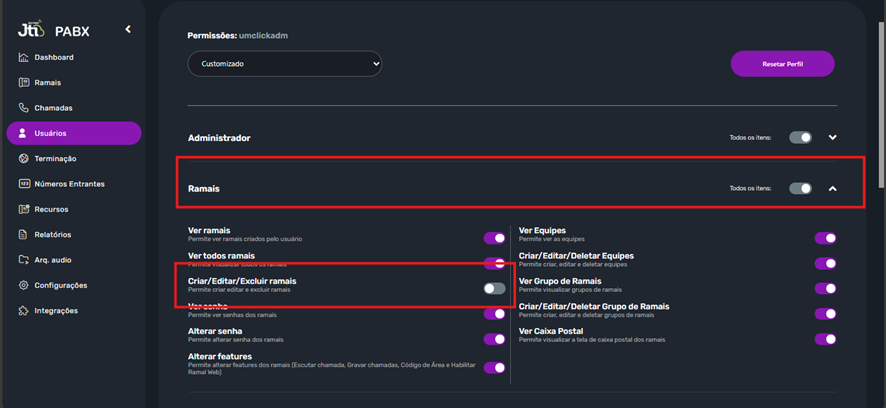The width and height of the screenshot is (886, 408).
Task: Collapse the sidebar with the arrow icon
Action: tap(128, 30)
